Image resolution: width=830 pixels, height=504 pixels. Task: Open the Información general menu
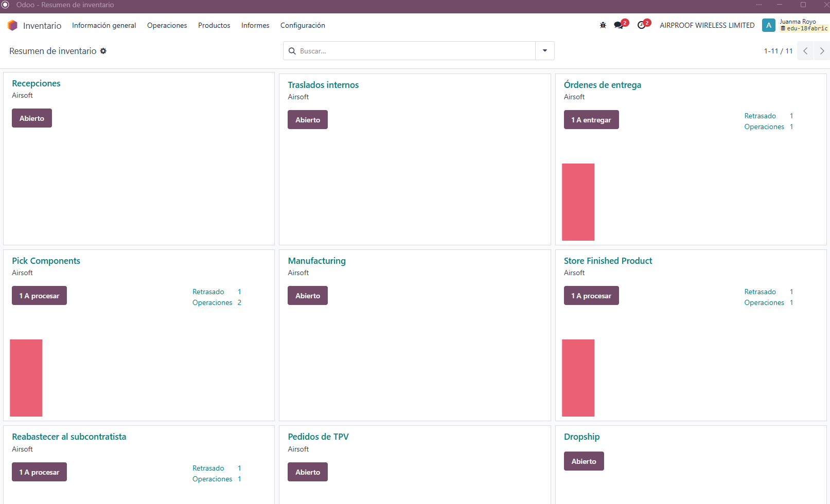[104, 25]
